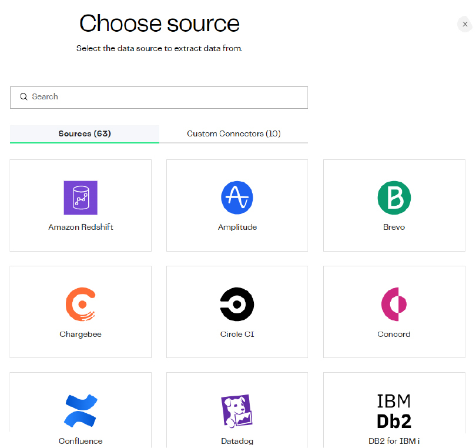The image size is (476, 448).
Task: Pick the Concord connector icon
Action: point(394,305)
